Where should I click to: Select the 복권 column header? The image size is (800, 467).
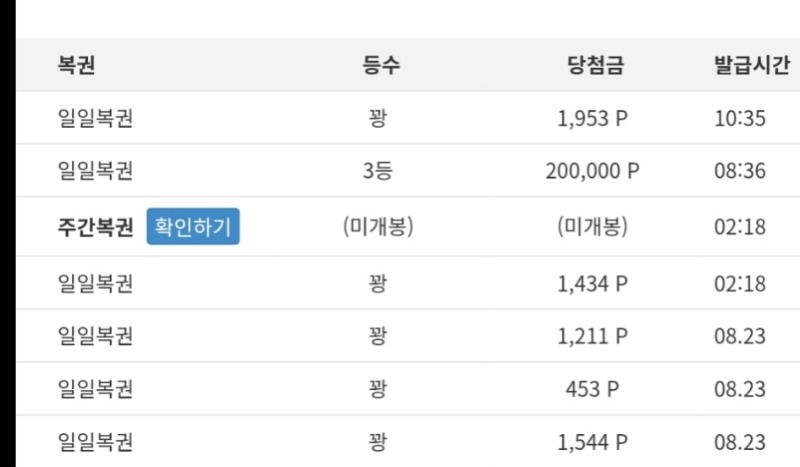(x=76, y=65)
